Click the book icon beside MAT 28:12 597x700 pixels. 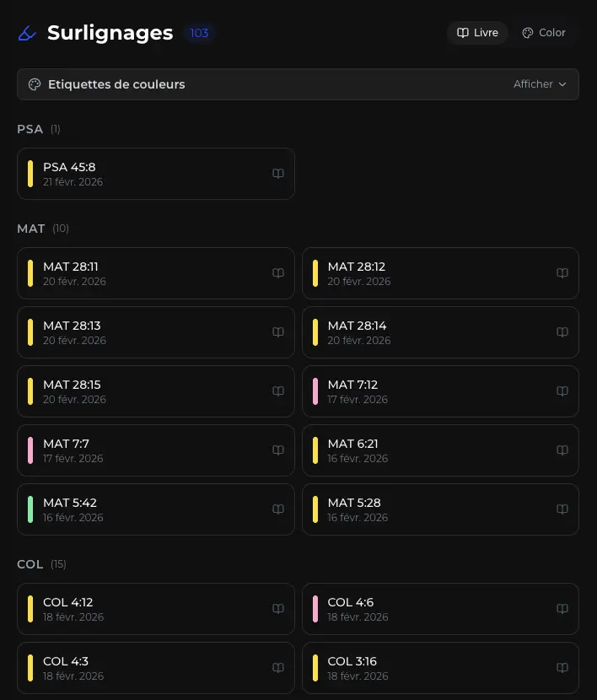pos(562,273)
